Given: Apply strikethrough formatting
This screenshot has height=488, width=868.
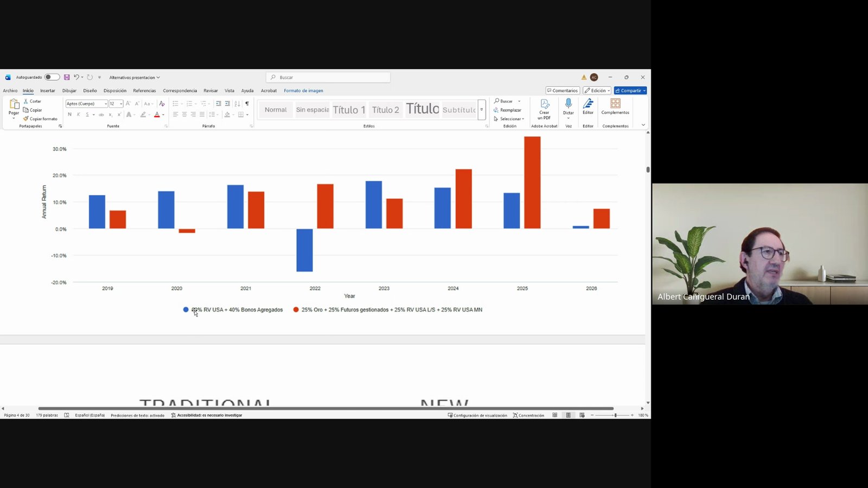Looking at the screenshot, I should (101, 115).
